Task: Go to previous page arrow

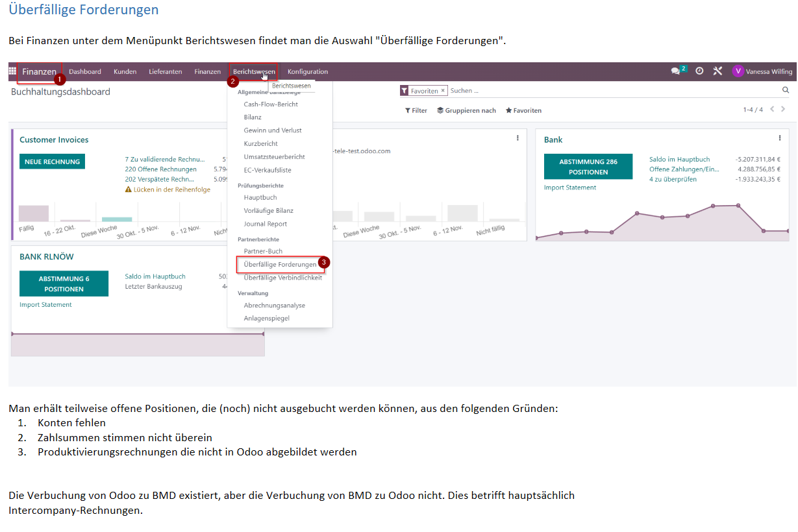Action: (x=772, y=109)
